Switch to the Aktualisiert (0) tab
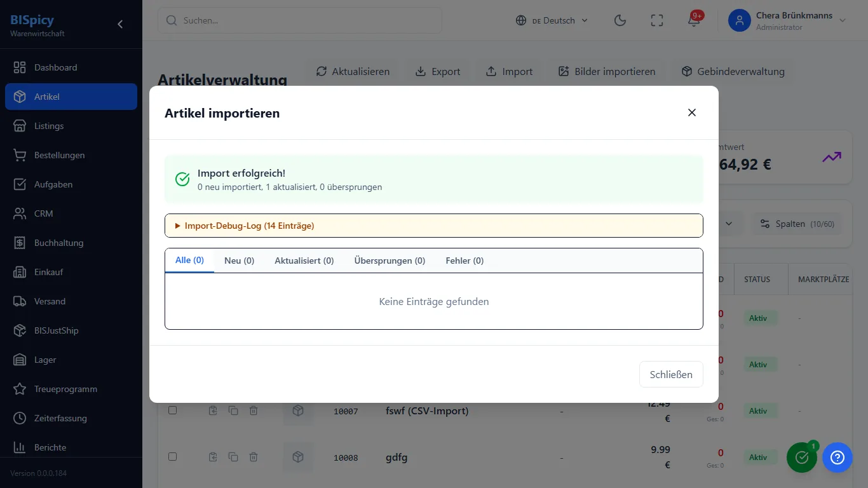 coord(304,261)
